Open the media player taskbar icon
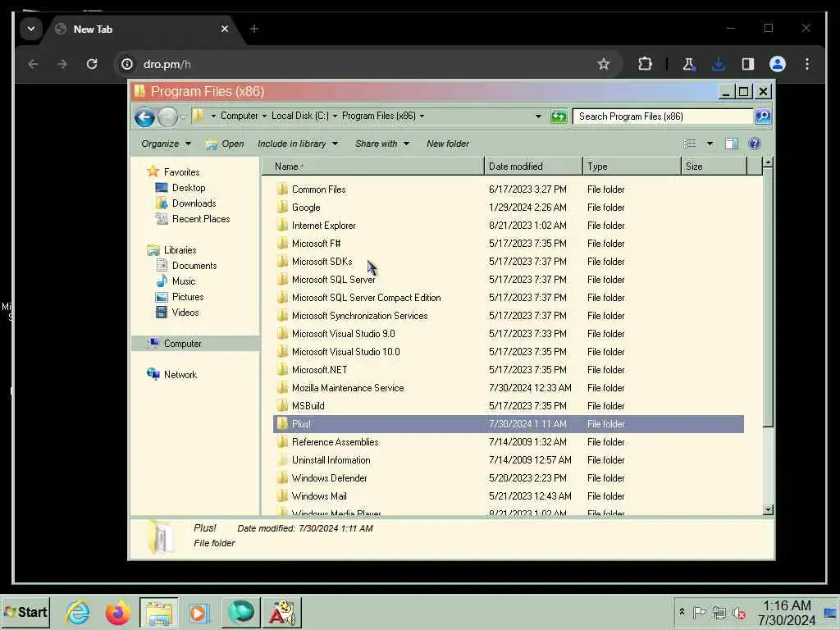 [199, 612]
